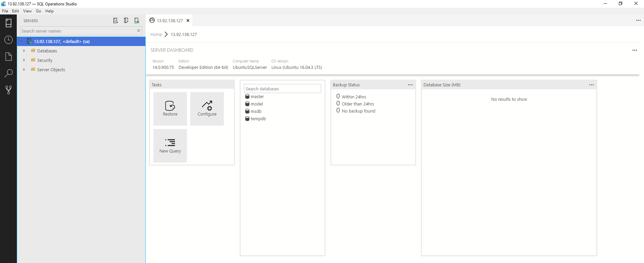This screenshot has height=263, width=644.
Task: Click the Developer Edition (64-bit) value
Action: [x=203, y=67]
